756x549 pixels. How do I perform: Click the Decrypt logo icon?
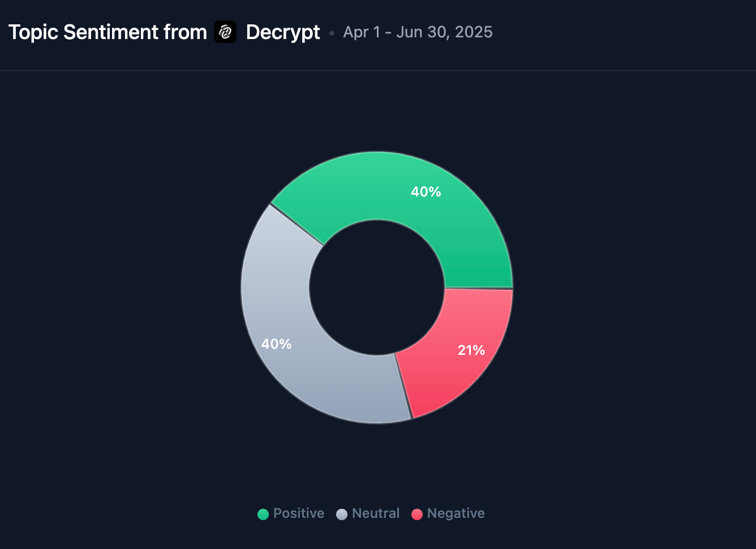click(225, 32)
